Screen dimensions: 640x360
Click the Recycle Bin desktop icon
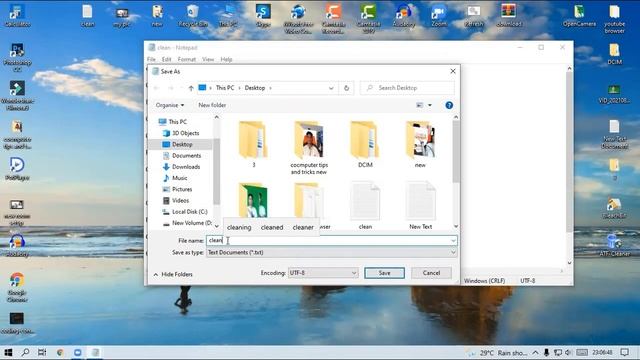[193, 15]
